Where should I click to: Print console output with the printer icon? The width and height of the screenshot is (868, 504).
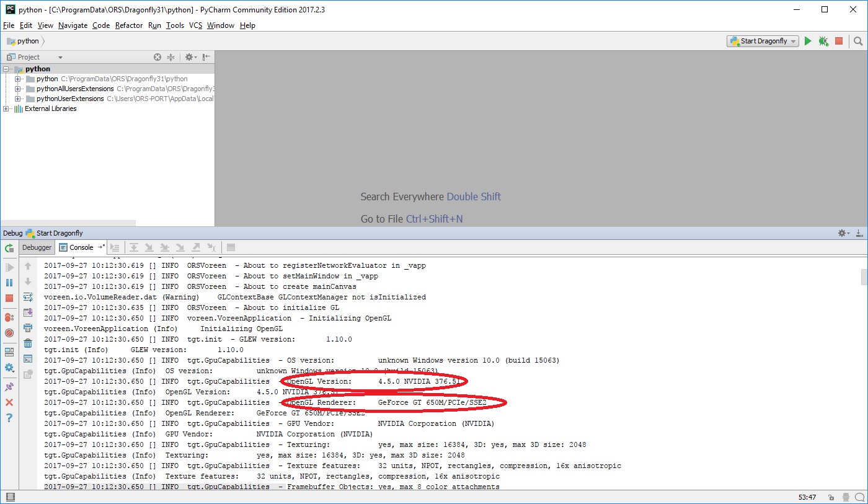tap(27, 328)
